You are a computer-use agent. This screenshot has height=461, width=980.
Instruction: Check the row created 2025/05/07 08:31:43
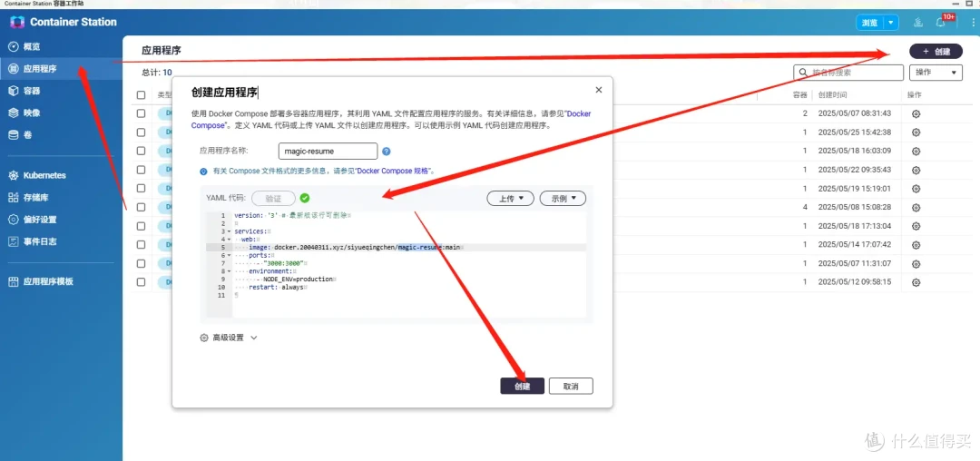[x=142, y=113]
